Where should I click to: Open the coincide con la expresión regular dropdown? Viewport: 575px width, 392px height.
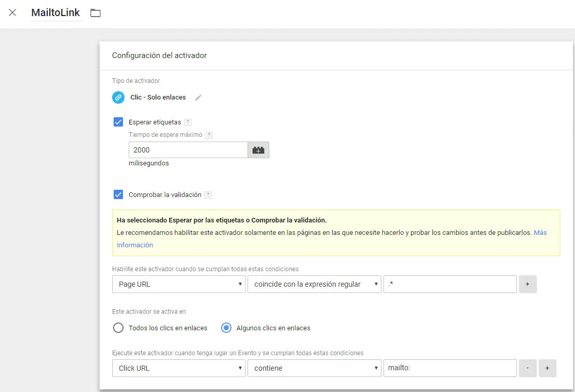pyautogui.click(x=314, y=284)
